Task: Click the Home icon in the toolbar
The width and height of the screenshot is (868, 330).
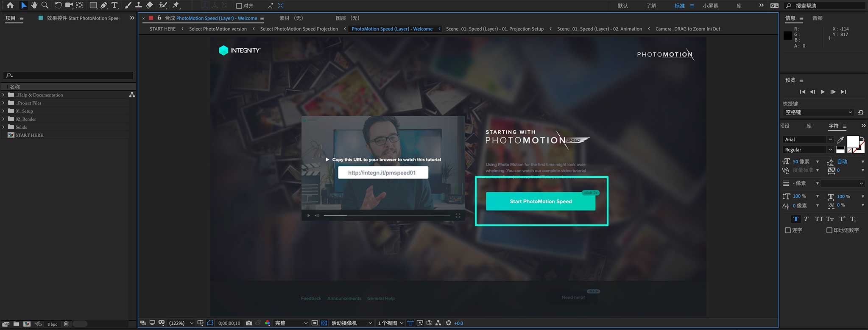Action: [10, 6]
